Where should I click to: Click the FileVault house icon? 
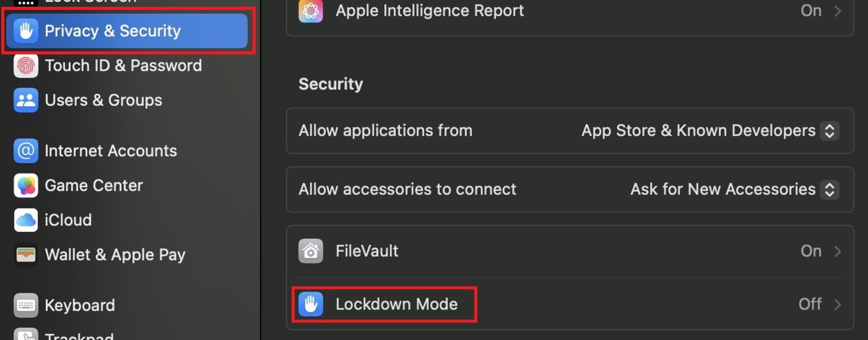[x=311, y=251]
